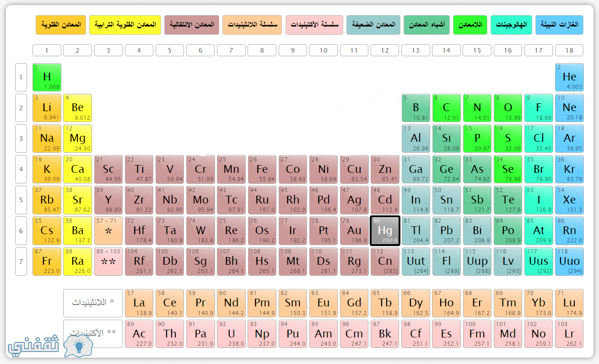Screen dimensions: 599x364
Task: Select the Hydrogen (H) element tile
Action: click(47, 77)
